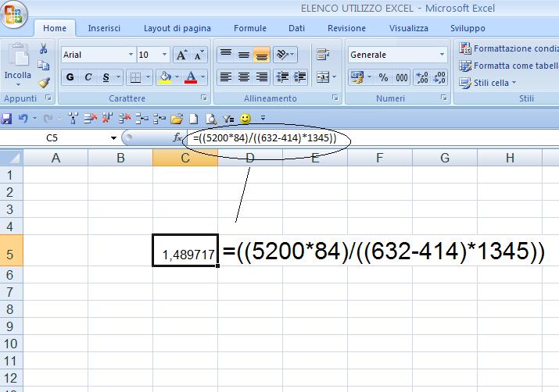
Task: Apply thousands separator 000 style
Action: [x=401, y=77]
